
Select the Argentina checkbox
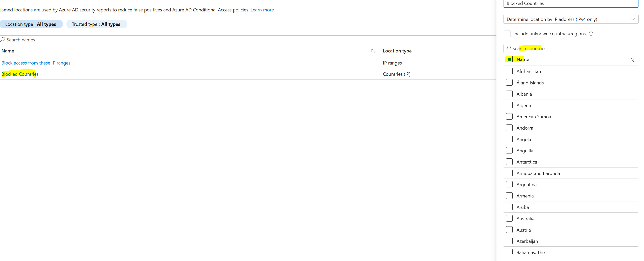click(509, 184)
